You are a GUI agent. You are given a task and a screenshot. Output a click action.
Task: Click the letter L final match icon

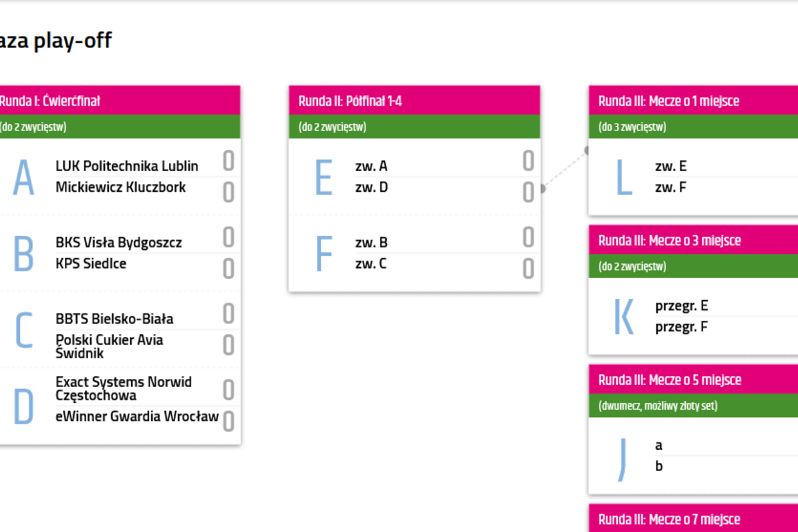pyautogui.click(x=624, y=178)
